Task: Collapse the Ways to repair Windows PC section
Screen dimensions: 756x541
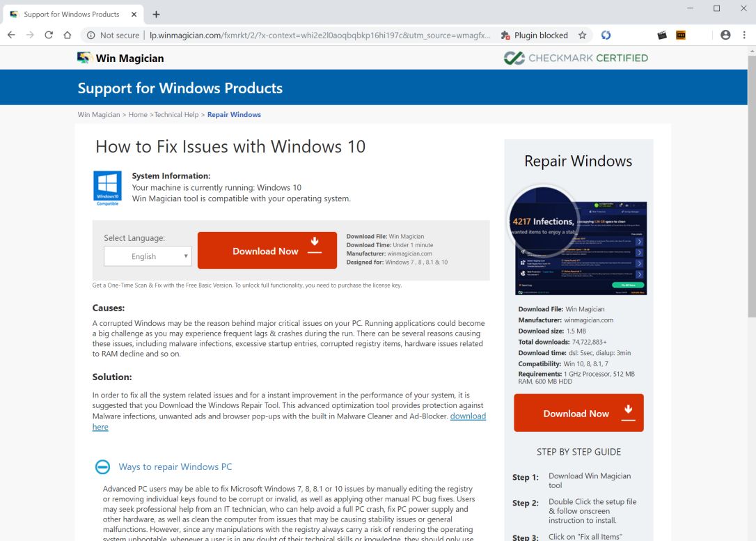Action: [102, 466]
